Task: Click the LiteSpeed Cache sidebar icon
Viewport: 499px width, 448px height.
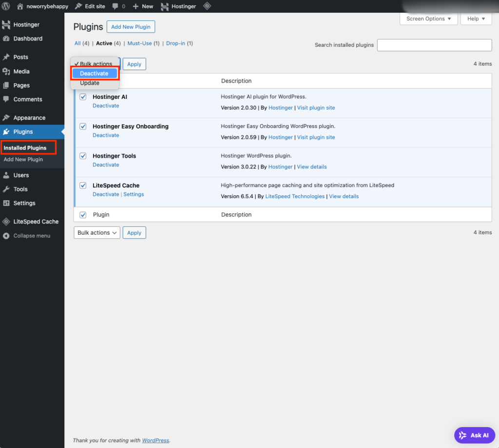Action: [6, 222]
